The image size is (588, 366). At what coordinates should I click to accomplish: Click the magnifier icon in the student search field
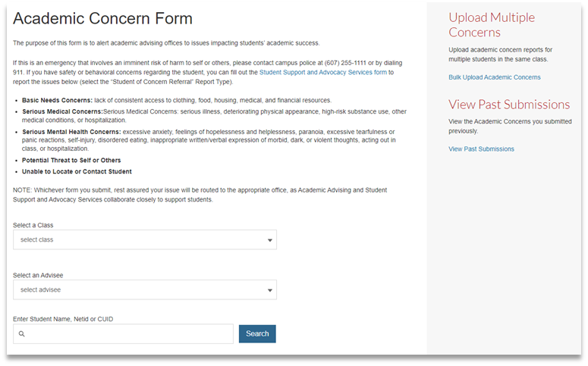22,334
